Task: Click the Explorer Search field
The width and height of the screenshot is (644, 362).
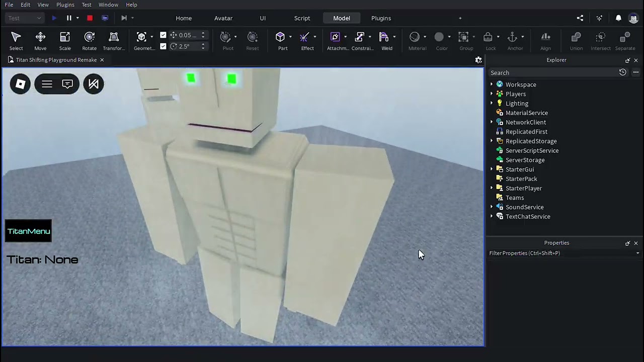Action: pyautogui.click(x=552, y=72)
